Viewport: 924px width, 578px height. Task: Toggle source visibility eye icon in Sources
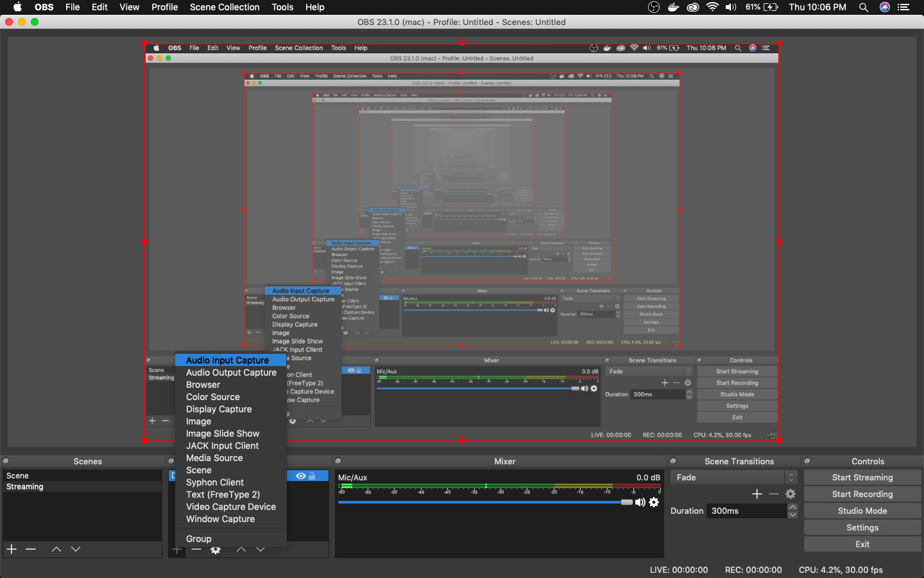click(301, 476)
